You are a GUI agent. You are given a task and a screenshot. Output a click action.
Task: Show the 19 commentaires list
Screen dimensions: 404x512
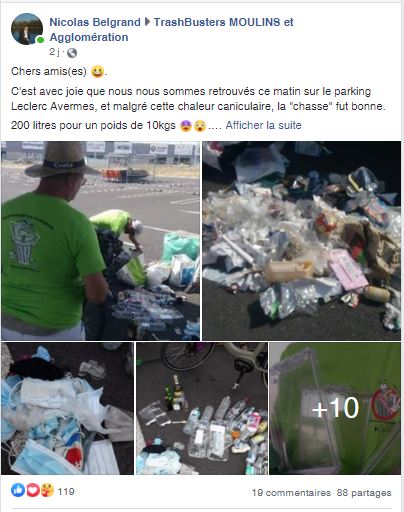pyautogui.click(x=291, y=493)
